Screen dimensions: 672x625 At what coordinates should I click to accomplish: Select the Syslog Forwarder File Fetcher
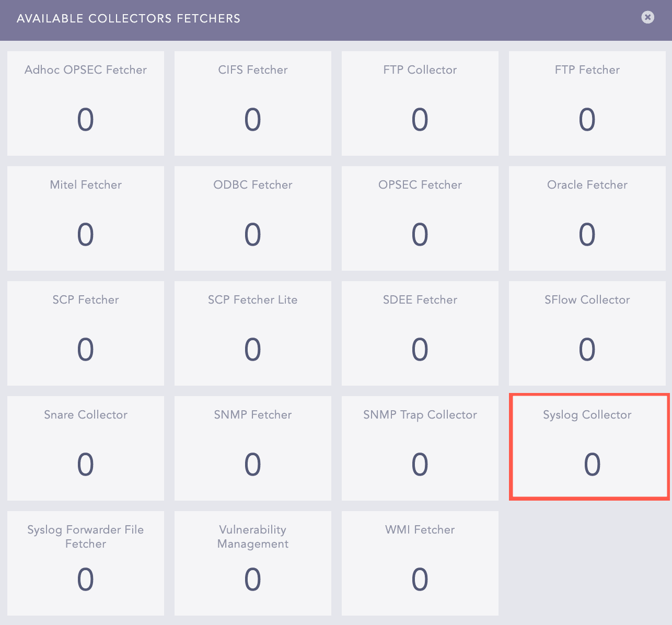pyautogui.click(x=85, y=563)
